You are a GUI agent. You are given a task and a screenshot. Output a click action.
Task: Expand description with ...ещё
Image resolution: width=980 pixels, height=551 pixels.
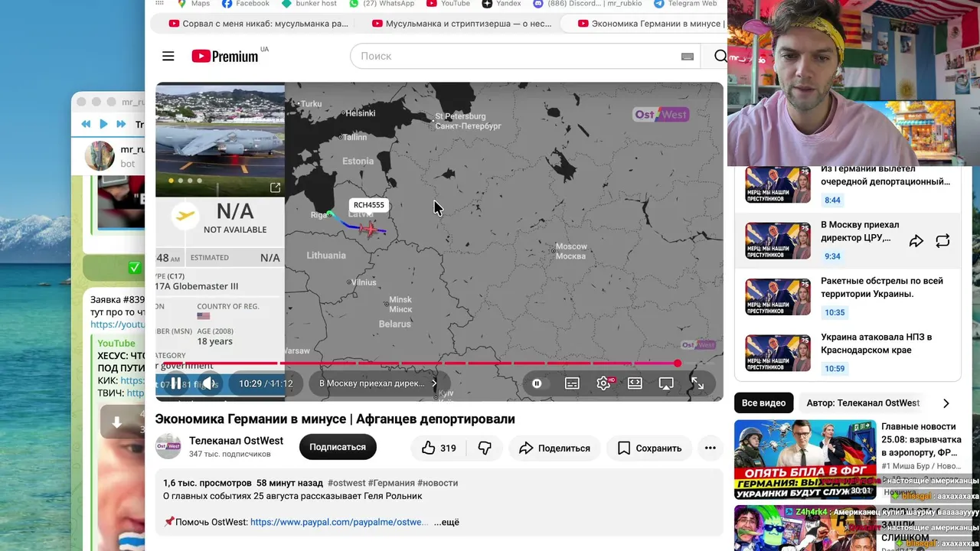point(446,522)
